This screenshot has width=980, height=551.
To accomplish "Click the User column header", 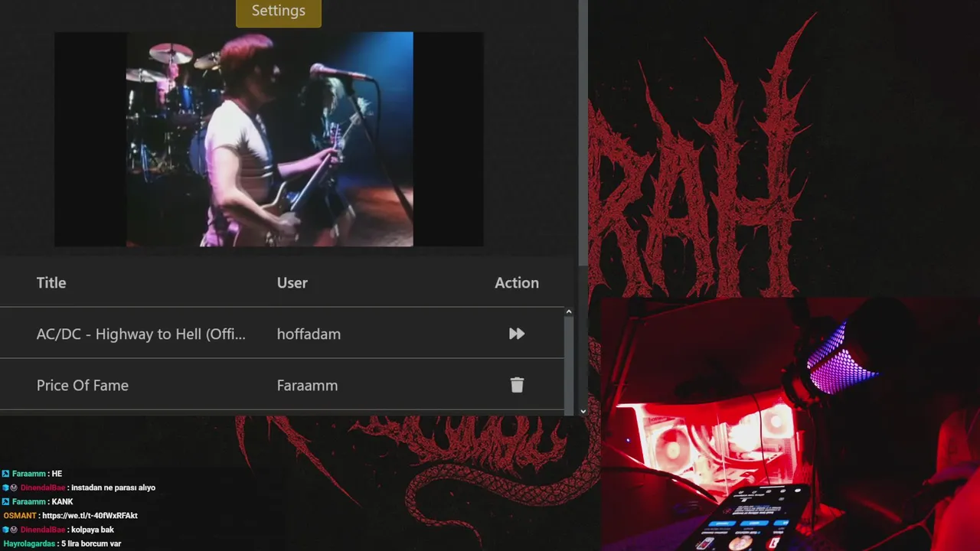I will (292, 282).
